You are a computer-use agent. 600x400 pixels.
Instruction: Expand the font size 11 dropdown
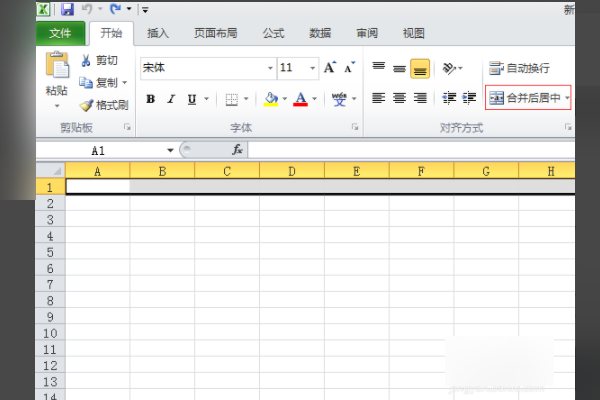pos(313,68)
